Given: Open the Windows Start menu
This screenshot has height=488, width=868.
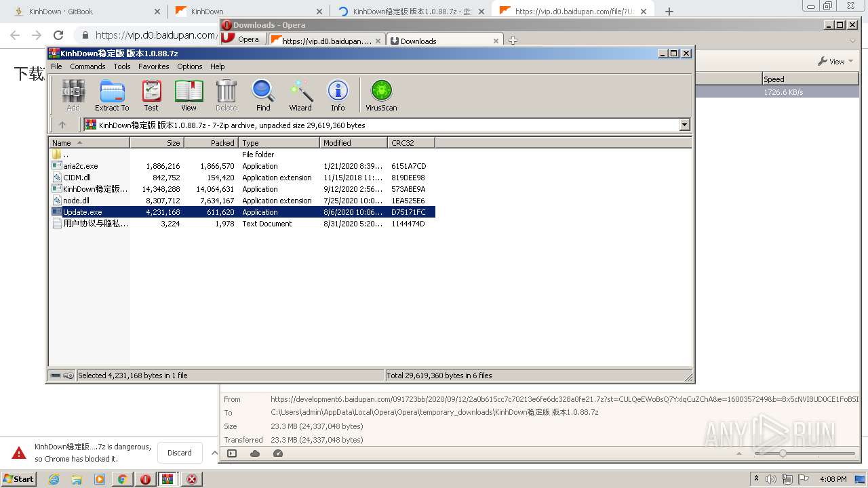Looking at the screenshot, I should click(x=18, y=479).
